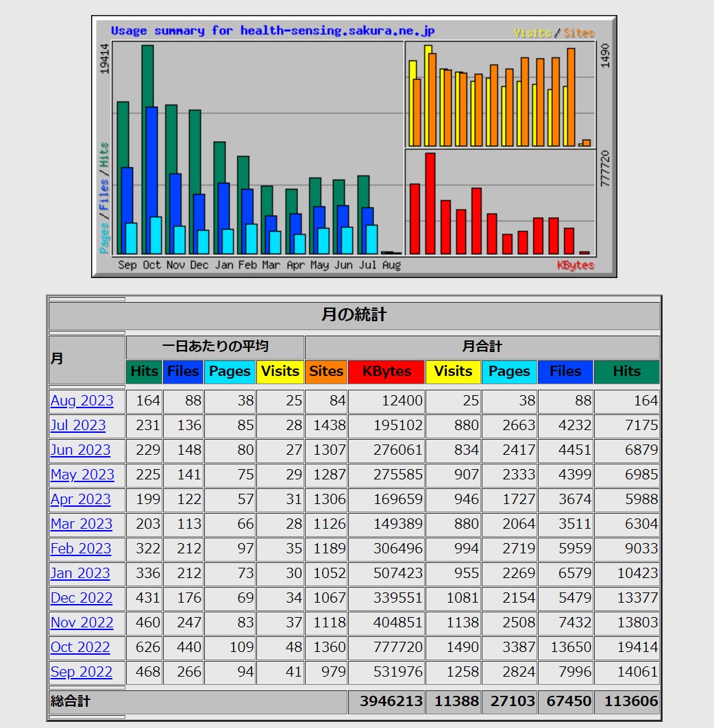Click the 月の統計 table title
Image resolution: width=714 pixels, height=728 pixels.
click(354, 315)
